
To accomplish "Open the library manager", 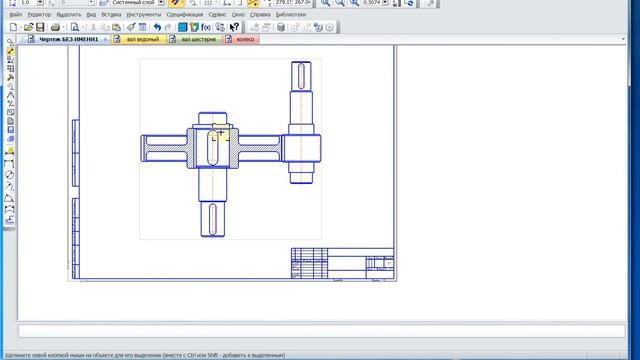I will click(x=182, y=27).
